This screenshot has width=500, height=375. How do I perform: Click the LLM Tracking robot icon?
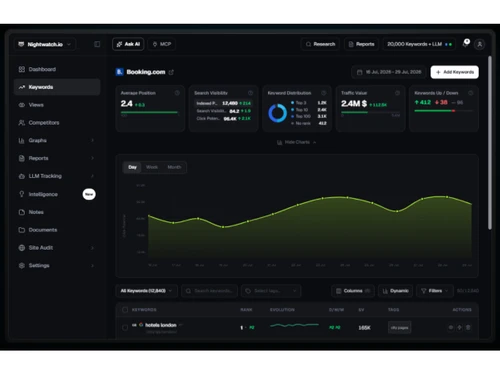(22, 176)
